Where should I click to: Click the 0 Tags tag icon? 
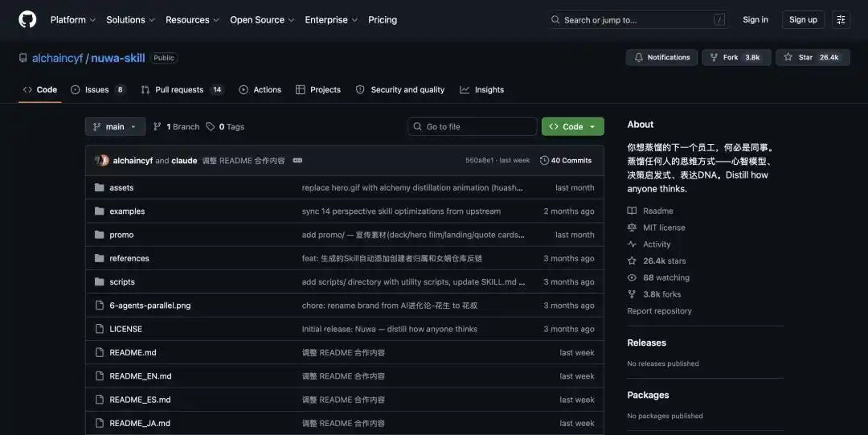(211, 126)
